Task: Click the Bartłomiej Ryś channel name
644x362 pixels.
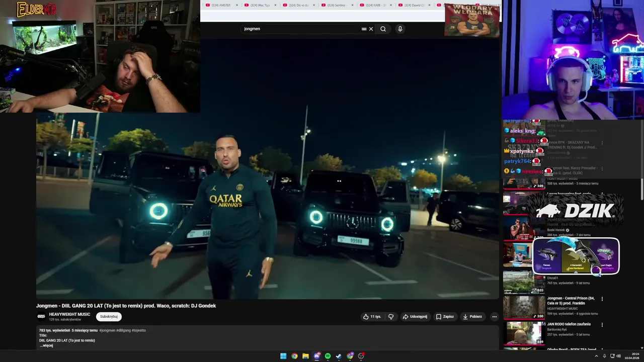Action: (557, 329)
